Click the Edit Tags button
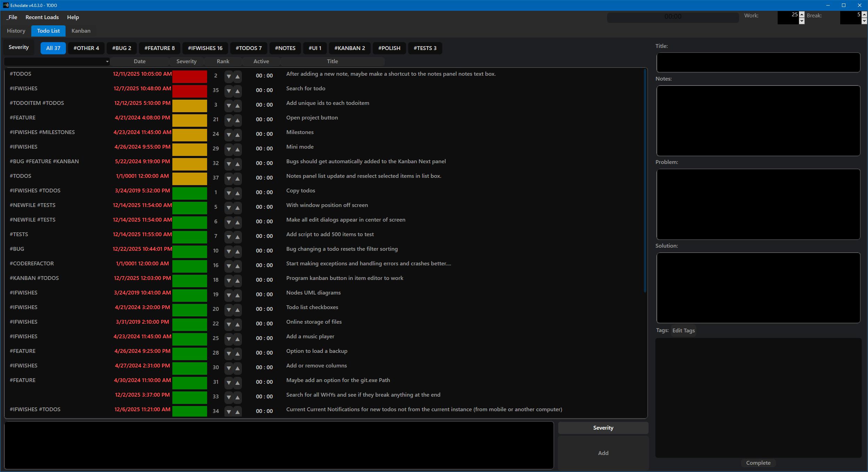 point(683,330)
